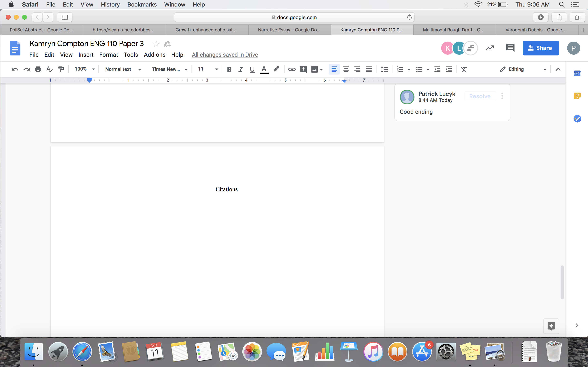The width and height of the screenshot is (588, 367).
Task: Open the Editing mode dropdown
Action: coord(523,69)
